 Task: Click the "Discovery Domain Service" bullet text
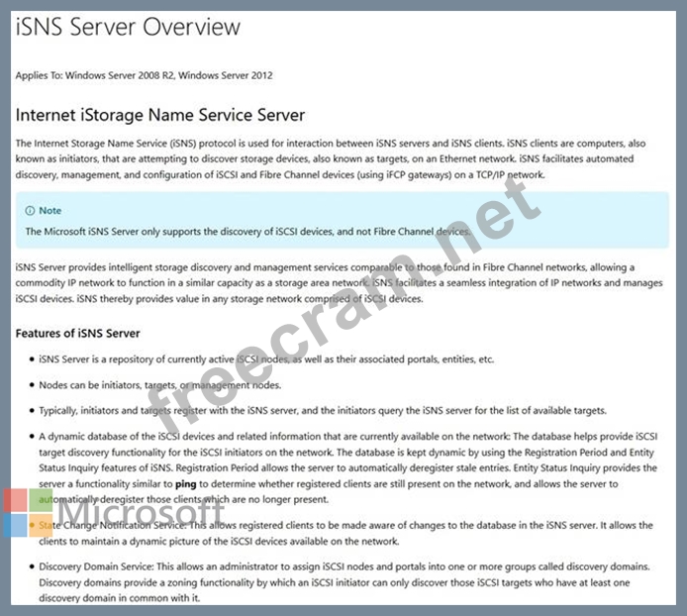coord(344,582)
